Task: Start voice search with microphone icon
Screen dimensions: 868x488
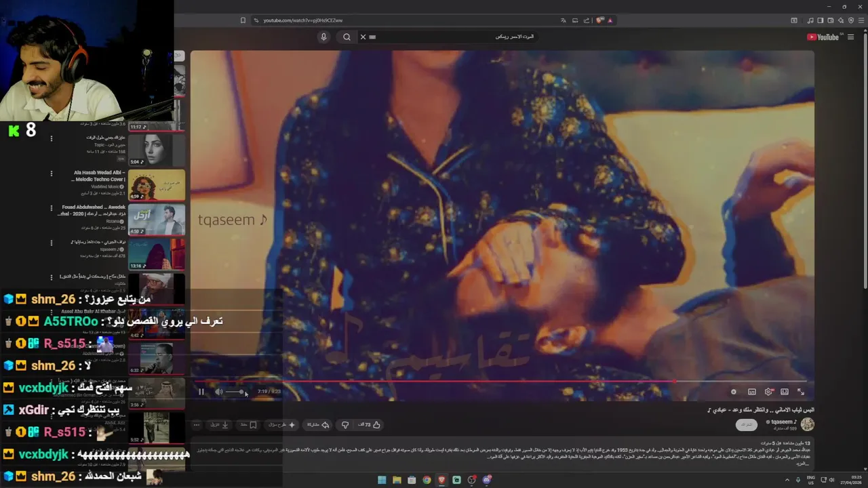Action: [x=323, y=37]
